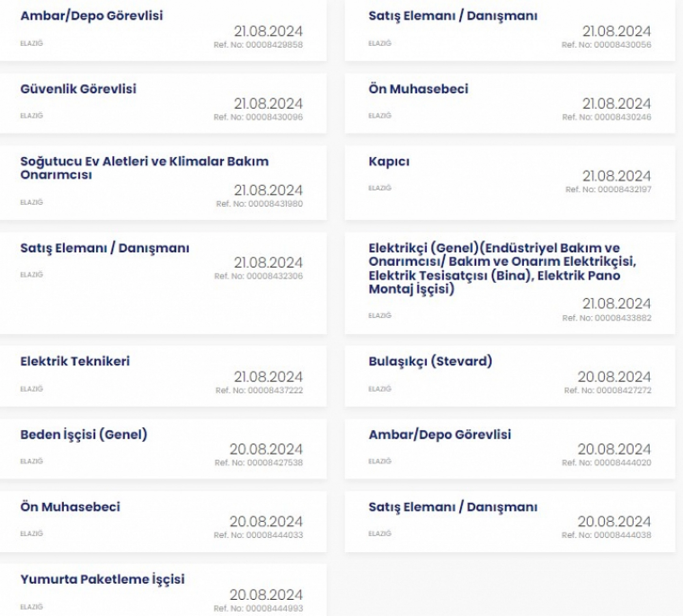683x616 pixels.
Task: Click ELAZIĞ location under Güvenlik Görevlisi
Action: tap(32, 116)
